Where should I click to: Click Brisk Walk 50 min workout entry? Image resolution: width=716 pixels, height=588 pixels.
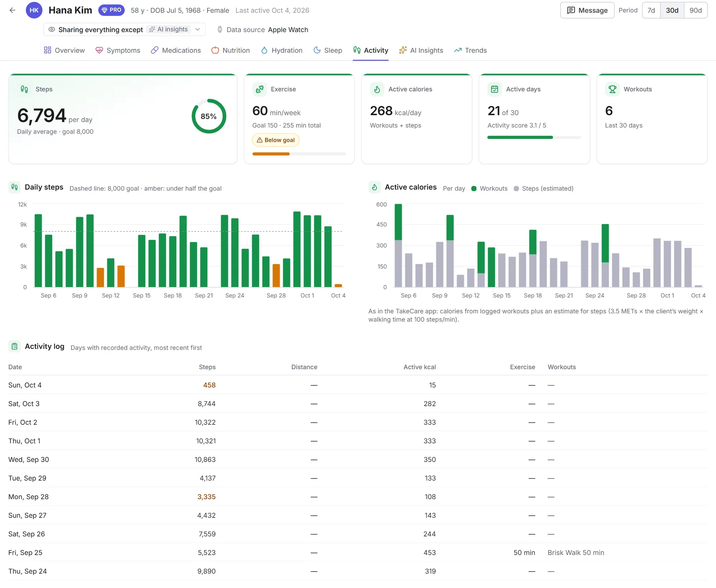pos(576,553)
